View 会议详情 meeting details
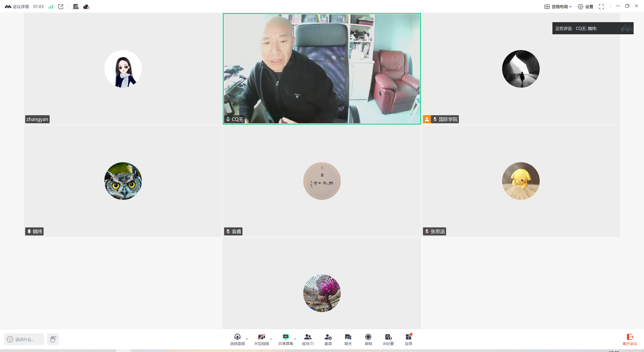This screenshot has width=644, height=352. [x=20, y=6]
